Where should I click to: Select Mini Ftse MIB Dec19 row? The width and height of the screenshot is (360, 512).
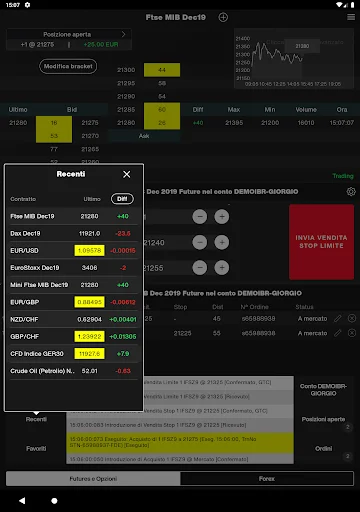pyautogui.click(x=73, y=285)
